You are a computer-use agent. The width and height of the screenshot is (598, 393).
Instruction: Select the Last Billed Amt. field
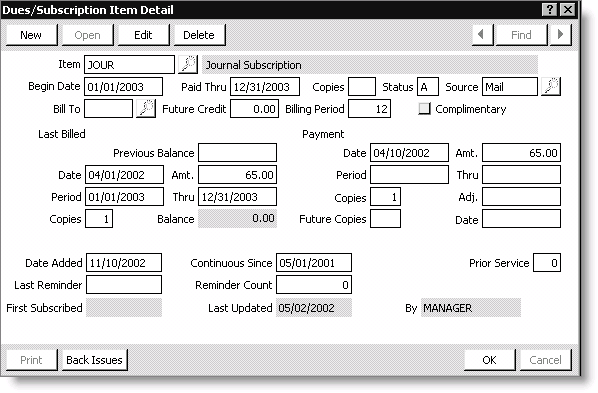(237, 175)
